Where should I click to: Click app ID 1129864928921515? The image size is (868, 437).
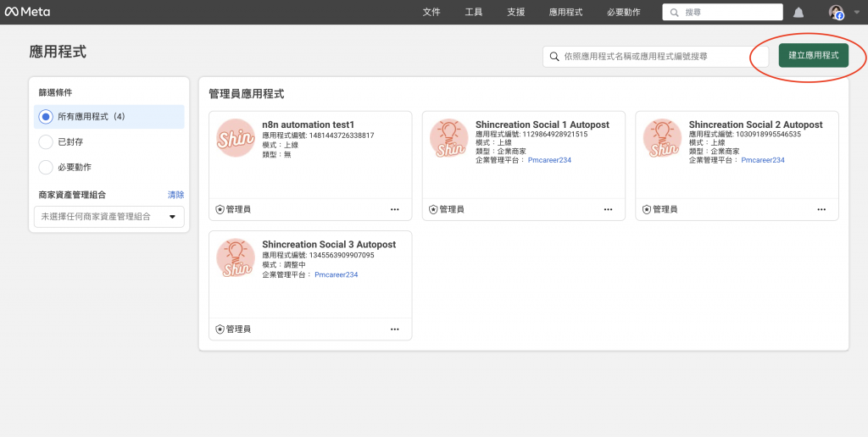(x=554, y=135)
